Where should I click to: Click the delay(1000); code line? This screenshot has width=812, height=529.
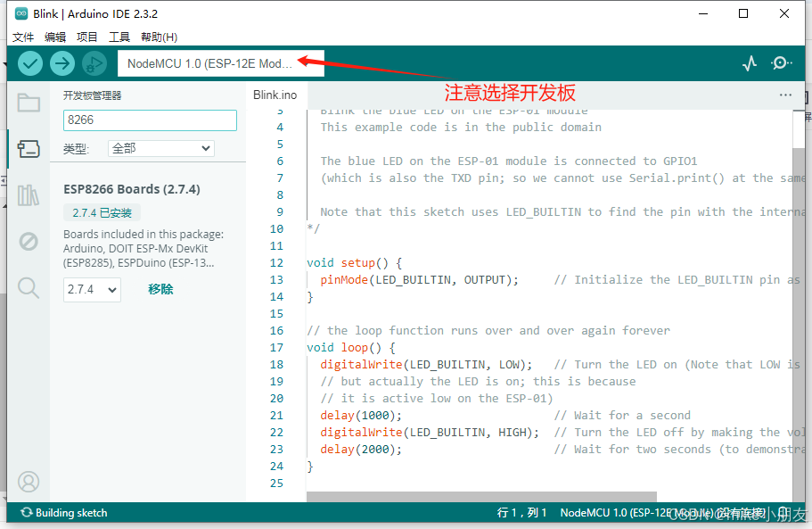point(361,416)
